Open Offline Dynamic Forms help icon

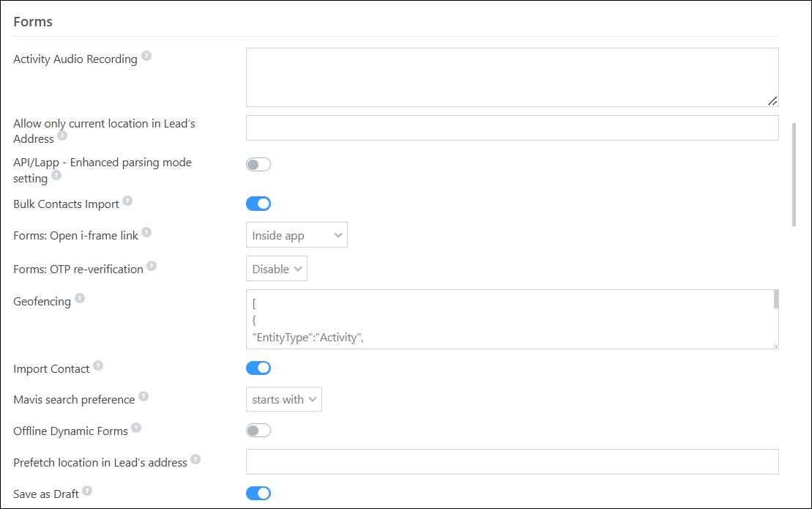click(x=136, y=428)
